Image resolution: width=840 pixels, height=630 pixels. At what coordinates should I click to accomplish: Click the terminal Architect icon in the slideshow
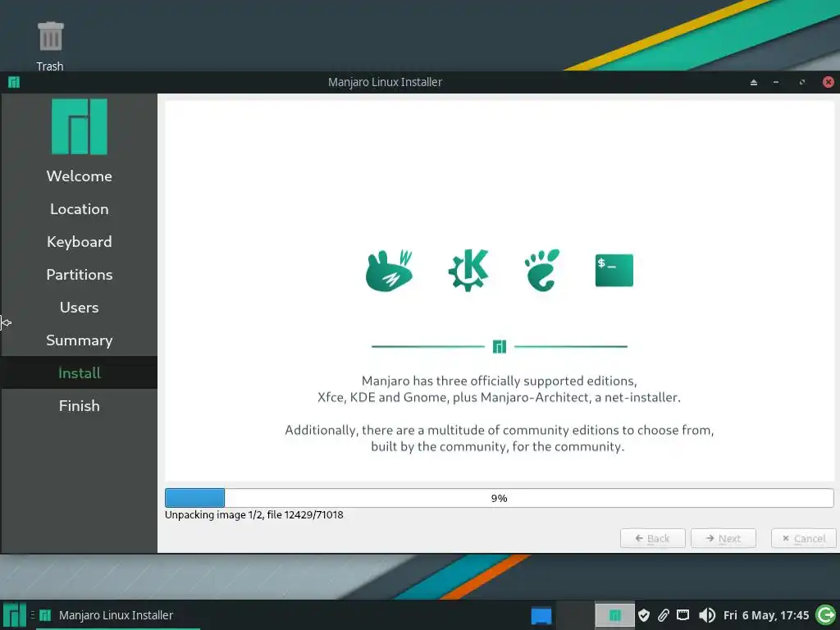coord(614,270)
